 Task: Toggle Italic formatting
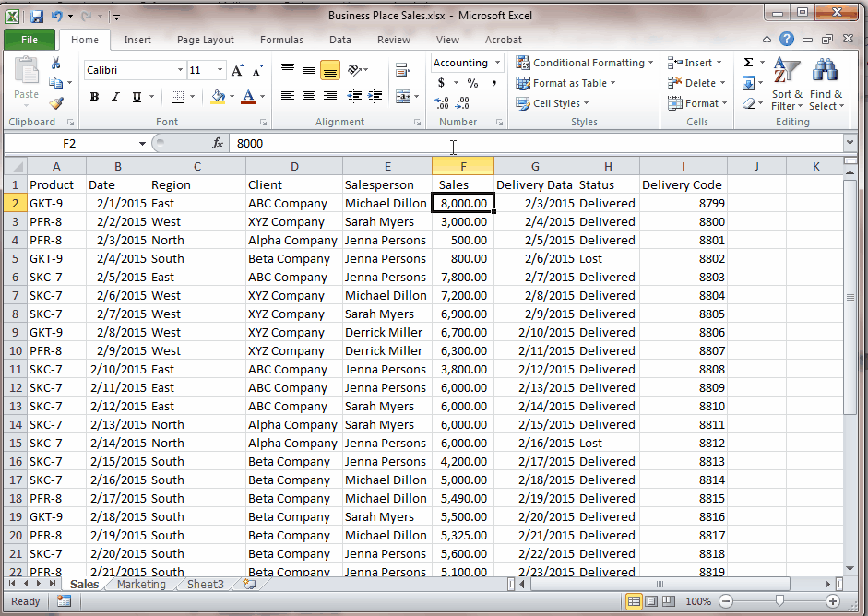[x=115, y=97]
